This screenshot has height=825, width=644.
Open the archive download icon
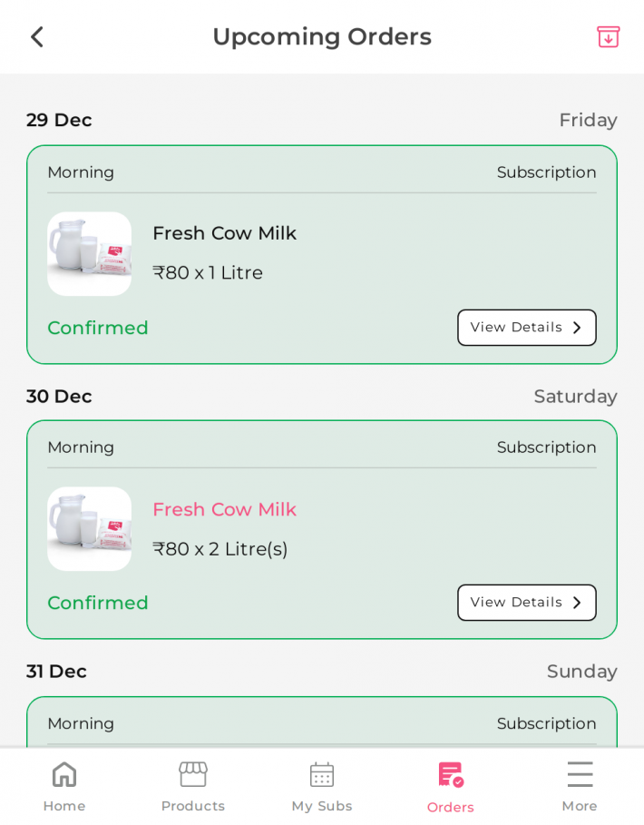(x=608, y=37)
